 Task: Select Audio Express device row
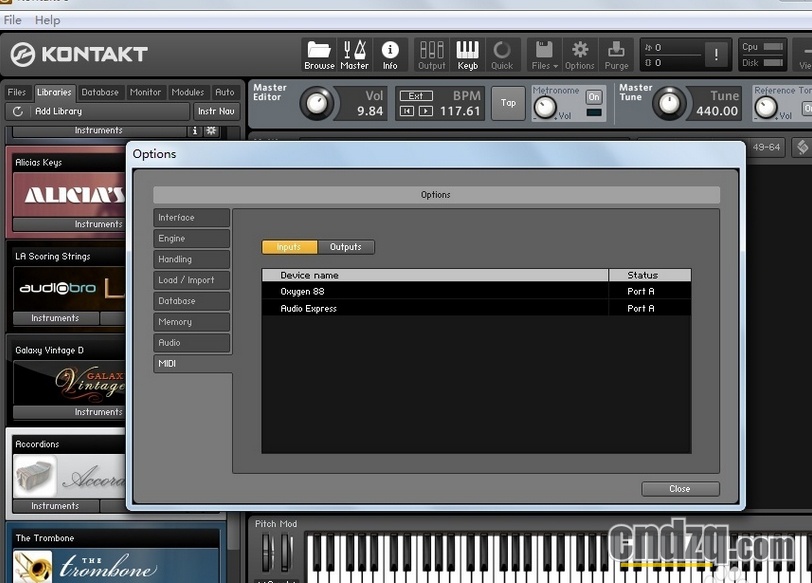[x=476, y=309]
